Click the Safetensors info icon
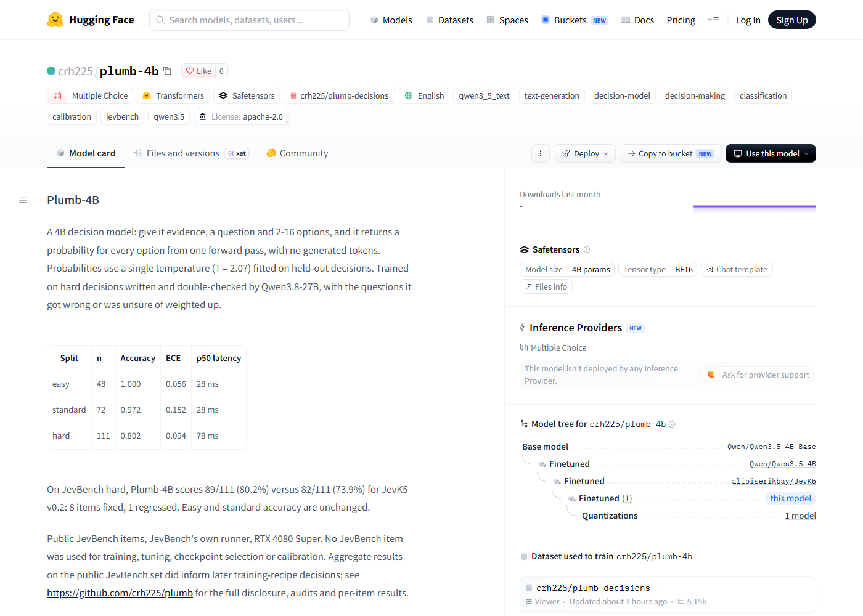Image resolution: width=863 pixels, height=616 pixels. click(x=587, y=249)
